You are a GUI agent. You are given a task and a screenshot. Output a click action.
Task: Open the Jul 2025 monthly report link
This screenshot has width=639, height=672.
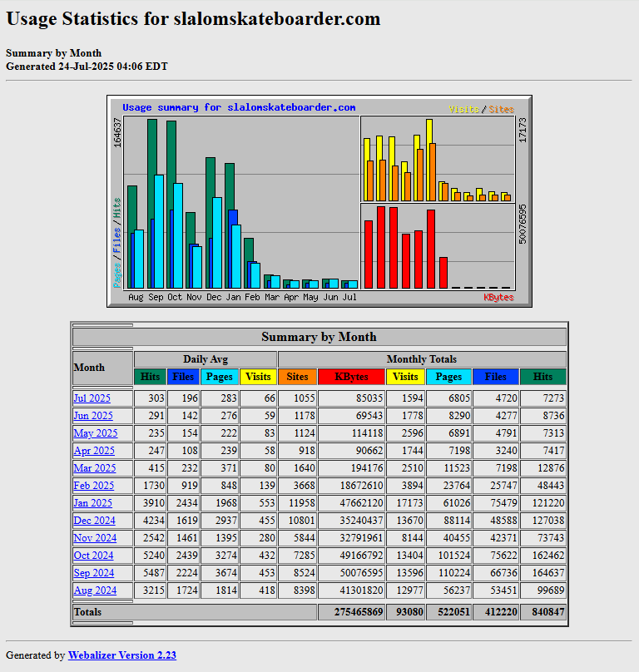tap(92, 398)
